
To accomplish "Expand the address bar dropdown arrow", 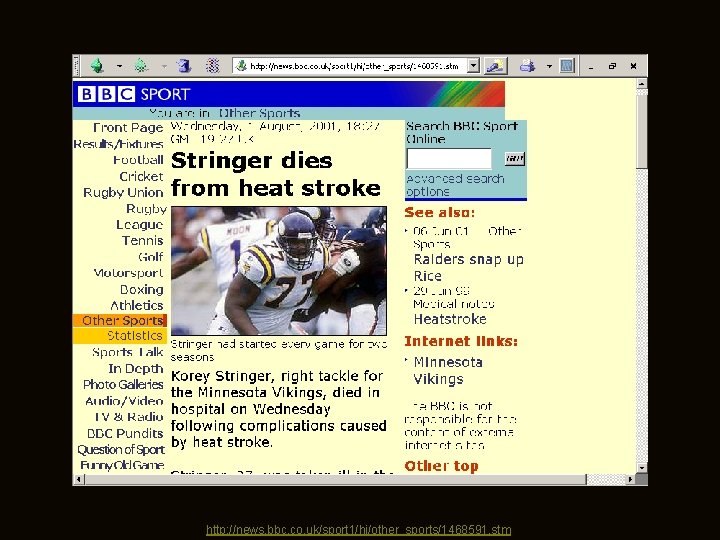I will [x=473, y=66].
